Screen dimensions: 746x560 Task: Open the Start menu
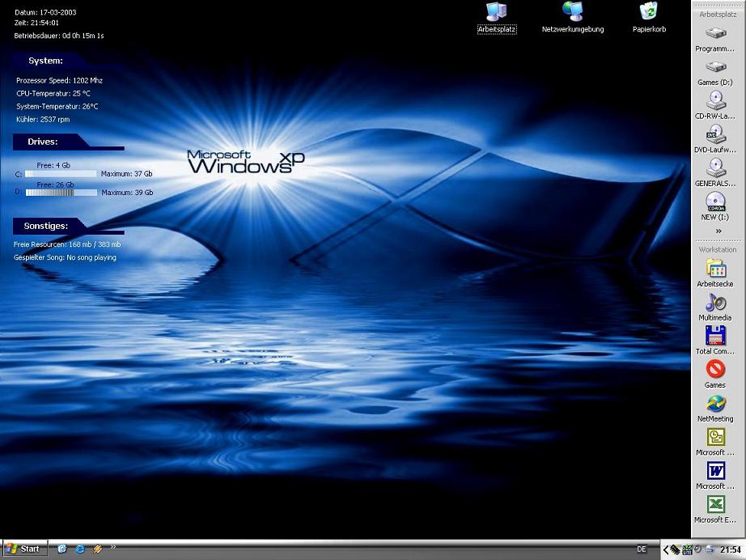tap(25, 549)
